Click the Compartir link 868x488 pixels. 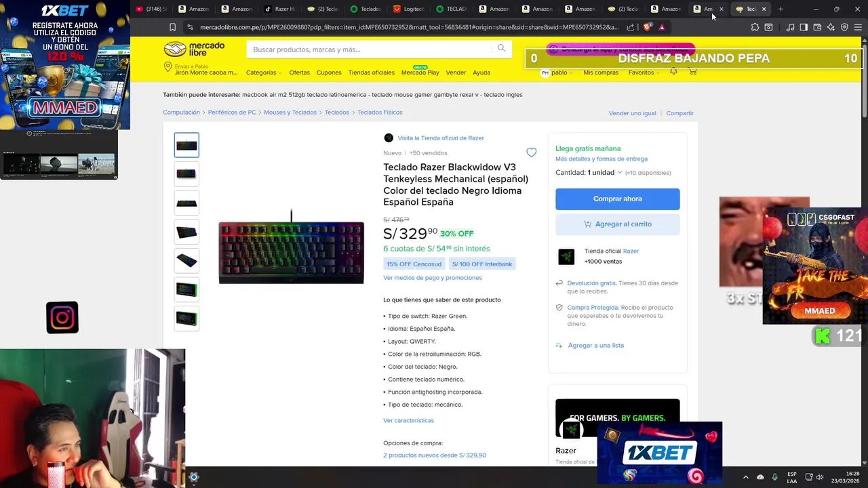click(x=679, y=113)
